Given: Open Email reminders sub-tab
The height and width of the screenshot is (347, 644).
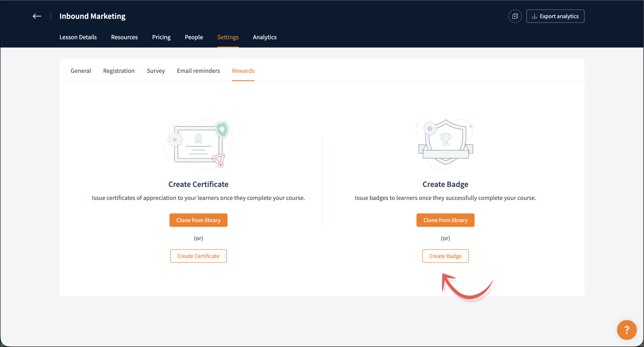Looking at the screenshot, I should (x=198, y=71).
